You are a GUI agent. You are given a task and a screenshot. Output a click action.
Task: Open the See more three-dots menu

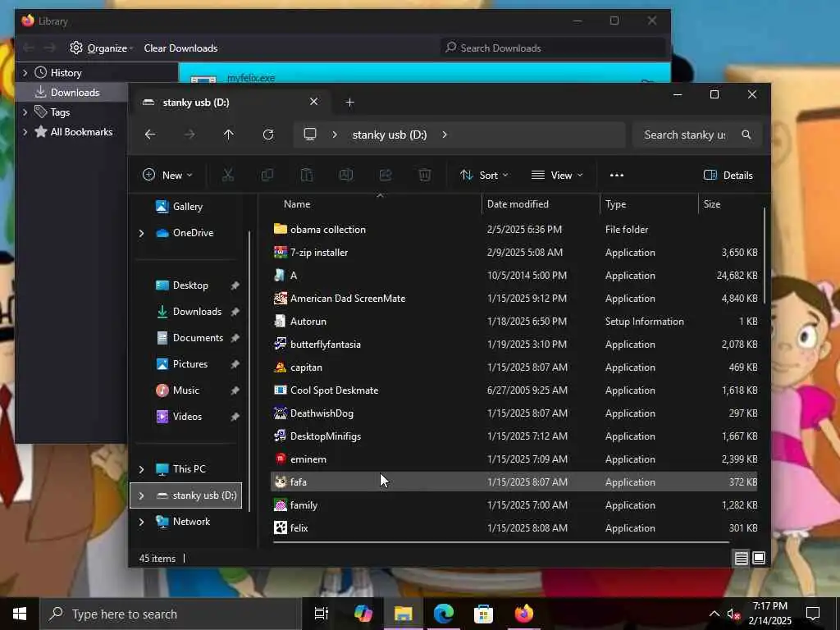pos(617,176)
